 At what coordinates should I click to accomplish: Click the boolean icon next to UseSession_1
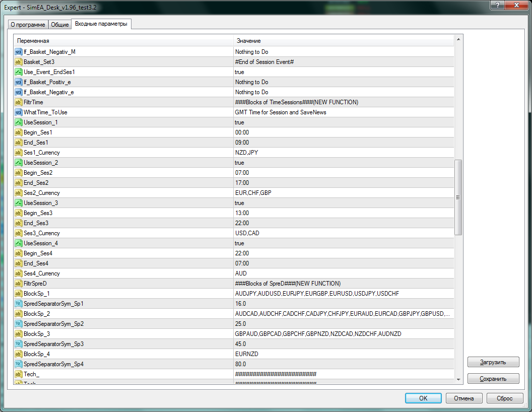click(x=18, y=122)
